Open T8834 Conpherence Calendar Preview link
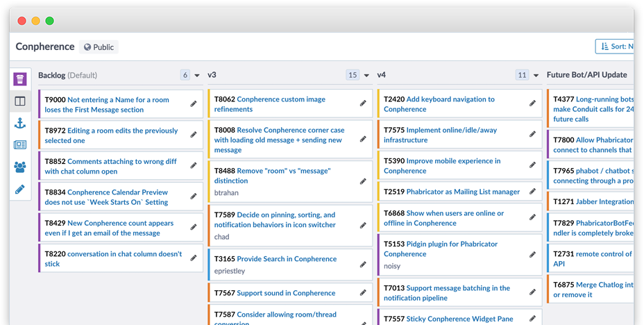 [x=106, y=197]
